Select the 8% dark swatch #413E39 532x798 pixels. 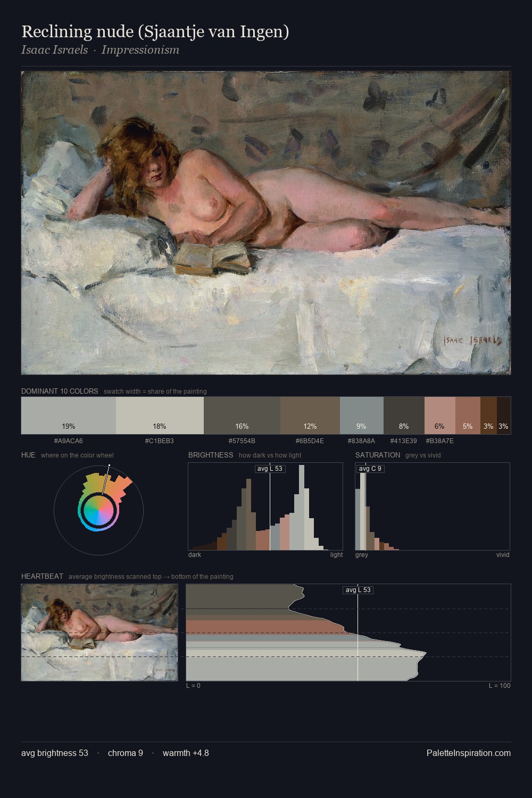click(404, 415)
